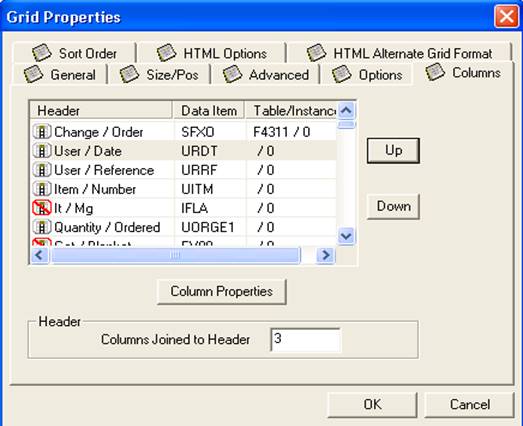Click the User / Date row icon
This screenshot has height=426, width=523.
[42, 151]
